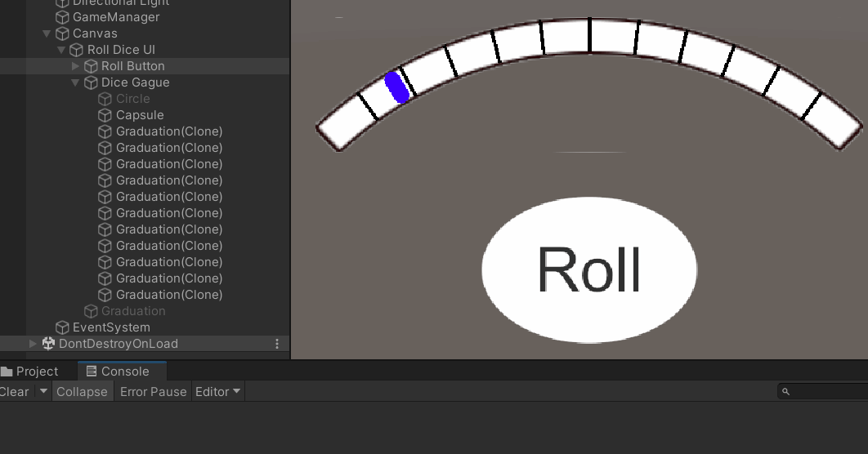Open DontDestroyOnLoad scene options menu
Image resolution: width=868 pixels, height=454 pixels.
tap(277, 344)
